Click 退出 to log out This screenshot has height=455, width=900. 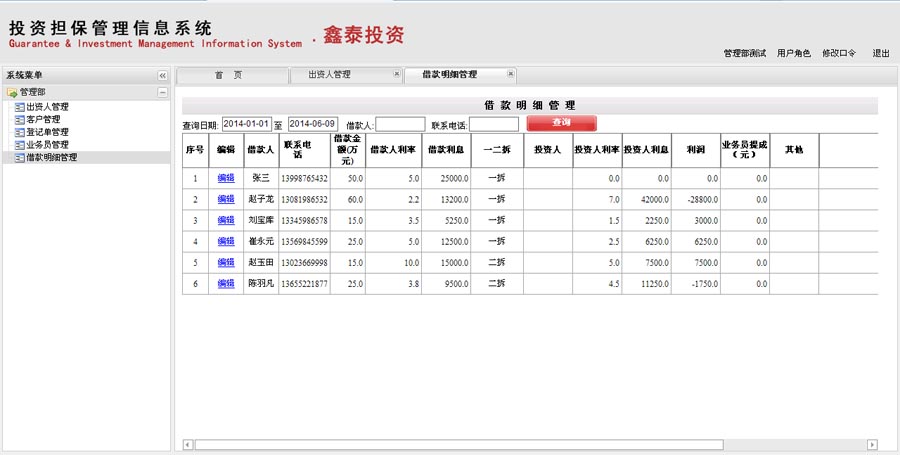pyautogui.click(x=881, y=53)
